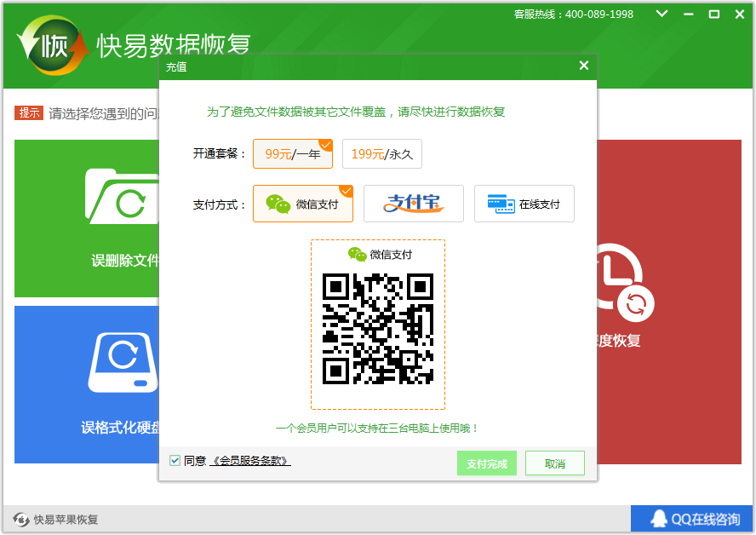Click the deep recovery clock icon
Viewport: 756px width, 535px height.
pyautogui.click(x=626, y=283)
